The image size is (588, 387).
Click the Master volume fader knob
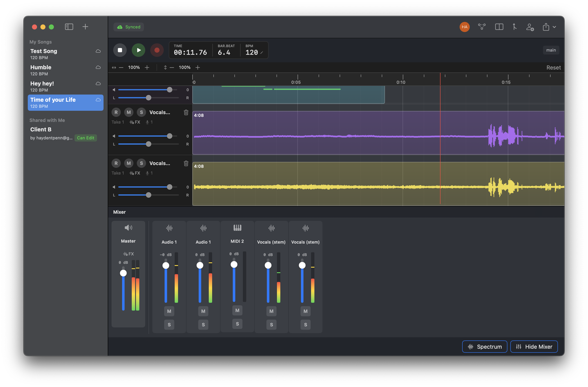point(123,273)
